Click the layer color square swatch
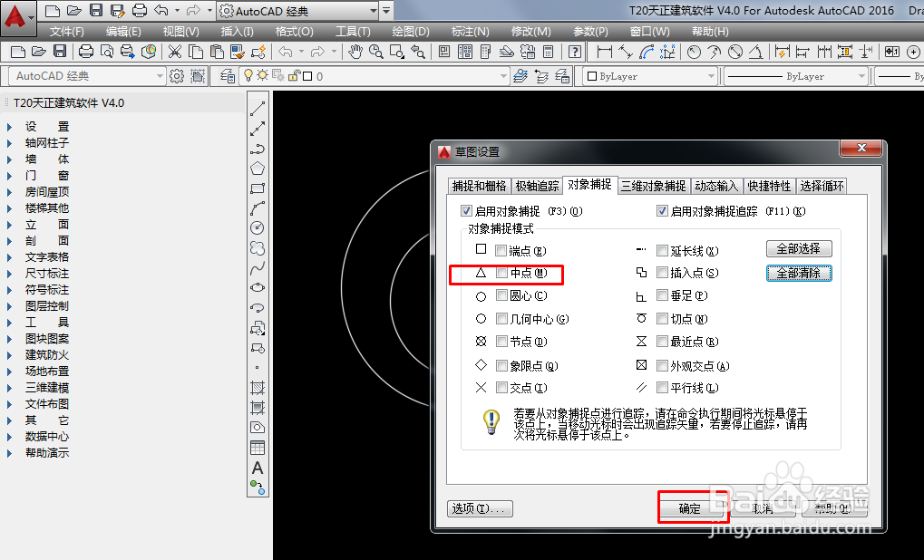This screenshot has width=924, height=560. pyautogui.click(x=307, y=76)
